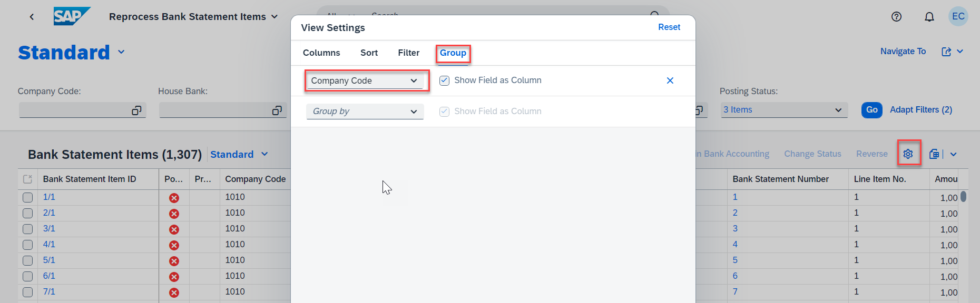Tick the checkbox for item 4/1
980x303 pixels.
(x=28, y=245)
